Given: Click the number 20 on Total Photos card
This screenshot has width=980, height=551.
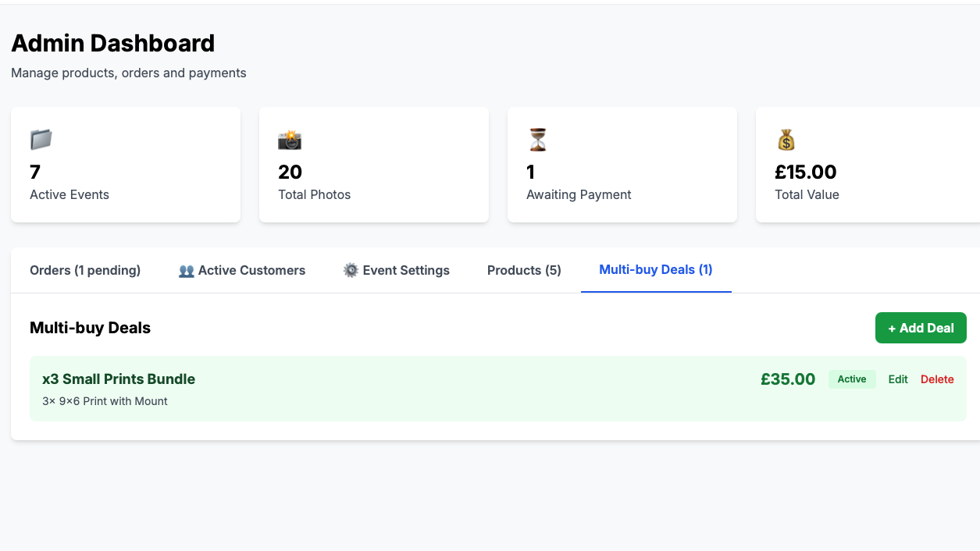Looking at the screenshot, I should point(290,172).
